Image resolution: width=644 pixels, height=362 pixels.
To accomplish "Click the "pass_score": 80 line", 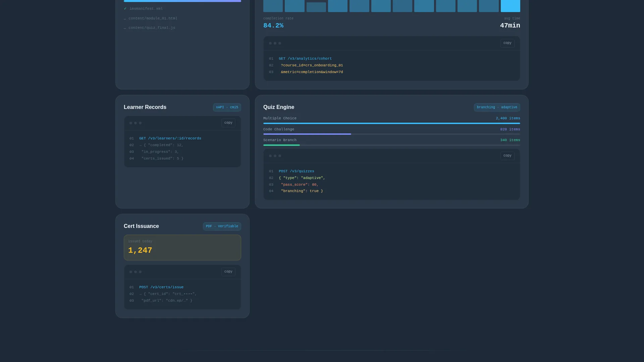I will pyautogui.click(x=300, y=185).
